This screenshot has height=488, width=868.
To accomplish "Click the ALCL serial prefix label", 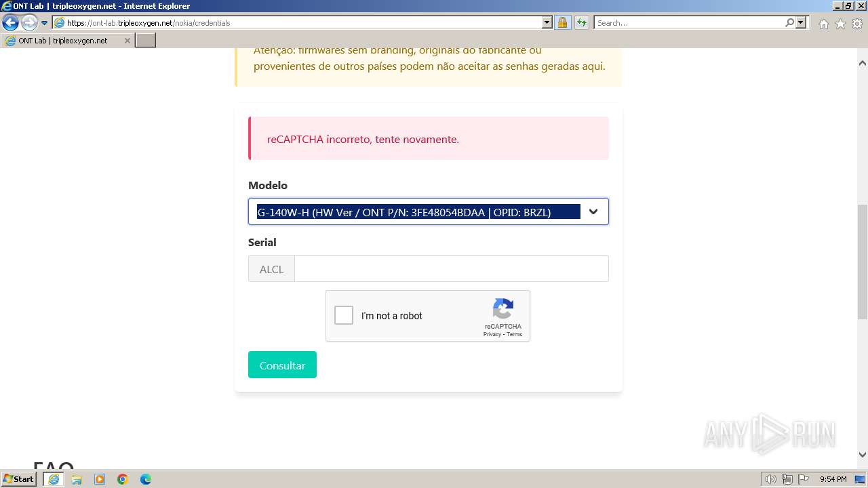I will (271, 268).
